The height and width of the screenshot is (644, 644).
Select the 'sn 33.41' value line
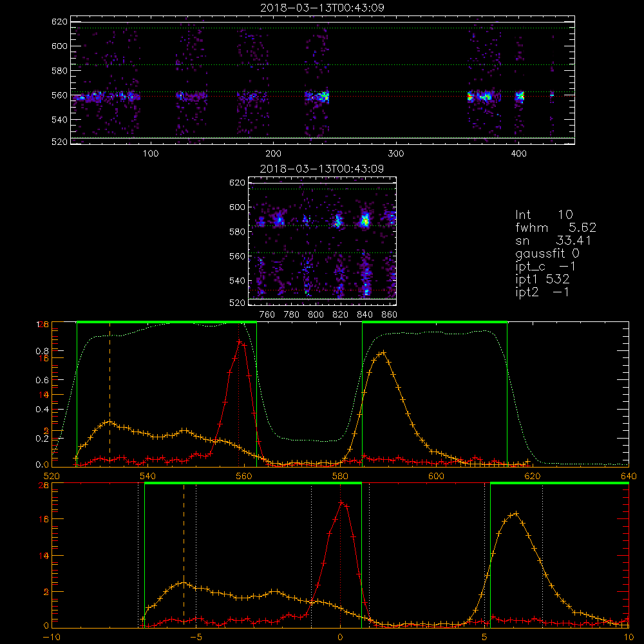click(553, 240)
